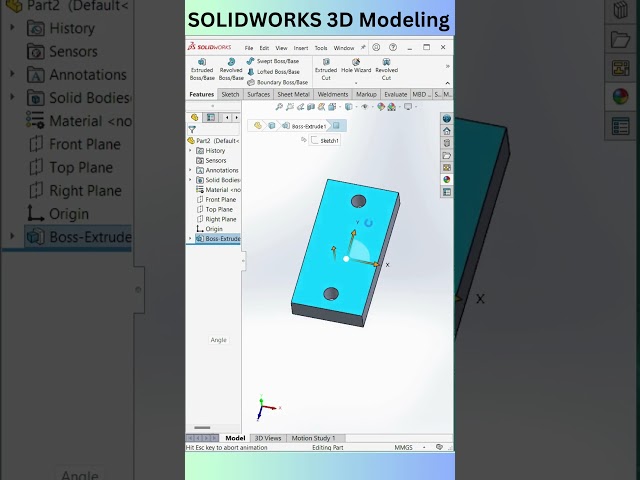Click the Home icon in task pane

point(447,131)
